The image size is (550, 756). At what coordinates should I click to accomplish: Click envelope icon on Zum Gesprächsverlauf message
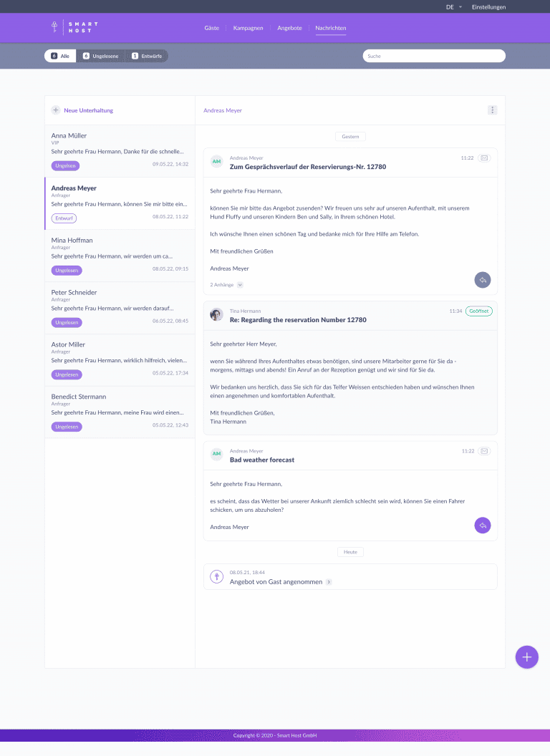pos(484,157)
